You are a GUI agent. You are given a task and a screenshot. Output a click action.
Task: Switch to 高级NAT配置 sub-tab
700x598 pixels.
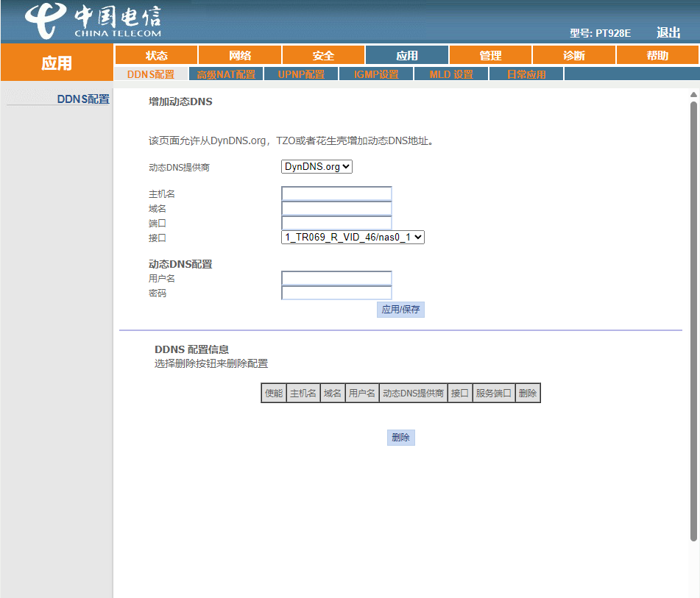(225, 73)
